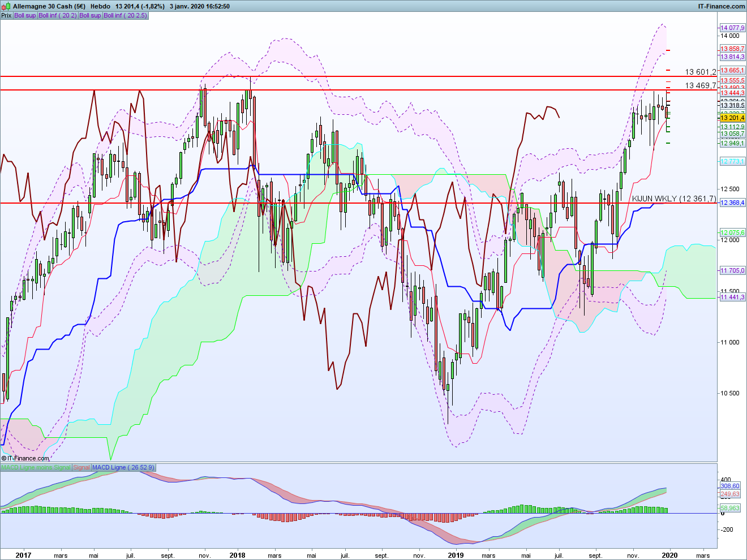Click the 13 201,4 (-1,82%) price readout
747x560 pixels.
pos(140,6)
